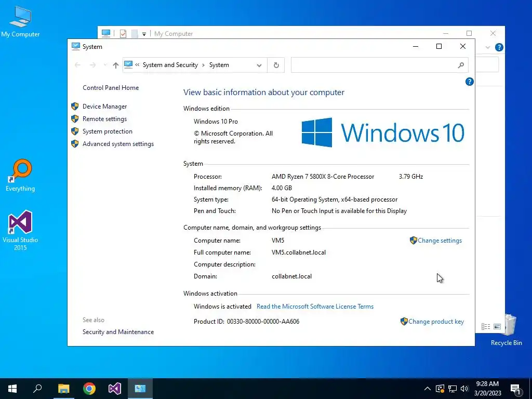
Task: Click AMD Ryzen 7 5800X processor text
Action: [x=323, y=177]
